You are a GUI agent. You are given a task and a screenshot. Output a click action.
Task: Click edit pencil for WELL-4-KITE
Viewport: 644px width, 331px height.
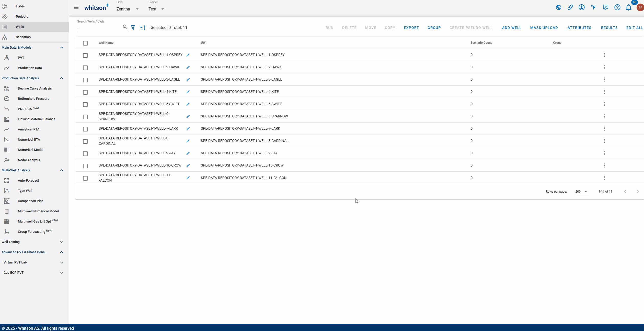click(188, 92)
